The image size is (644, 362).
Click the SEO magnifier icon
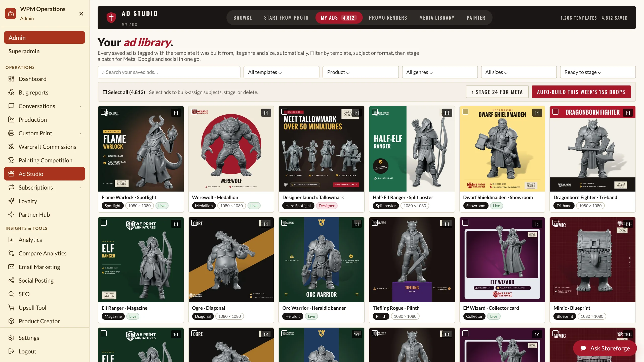point(11,294)
